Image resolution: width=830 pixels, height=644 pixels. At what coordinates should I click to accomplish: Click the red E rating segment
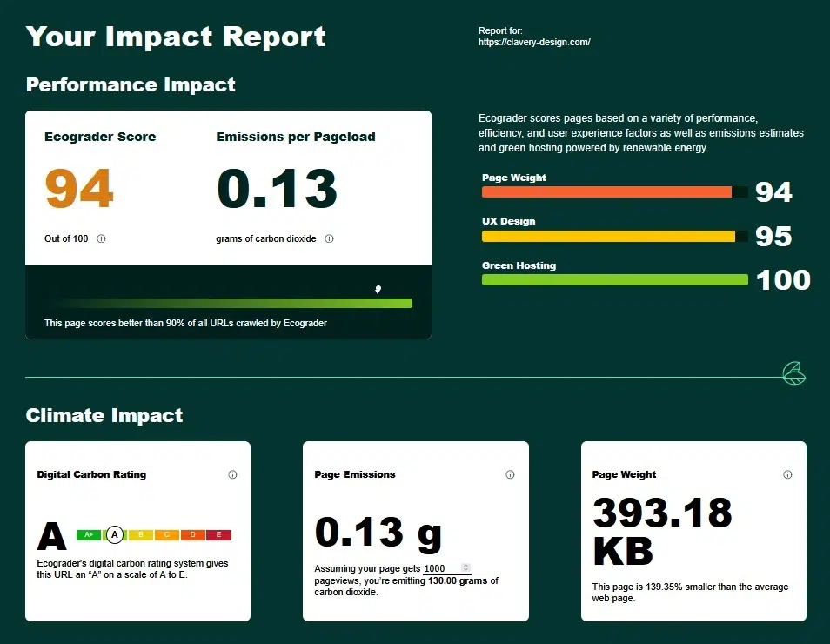pos(218,535)
